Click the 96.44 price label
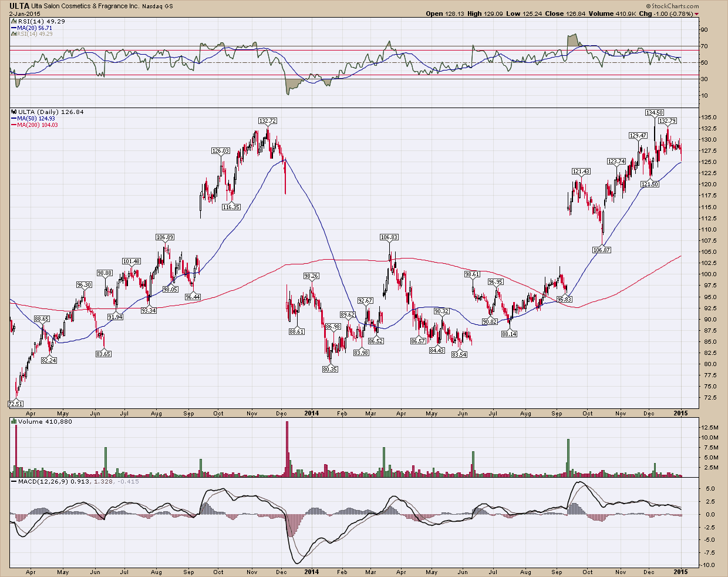This screenshot has height=577, width=728. (193, 297)
